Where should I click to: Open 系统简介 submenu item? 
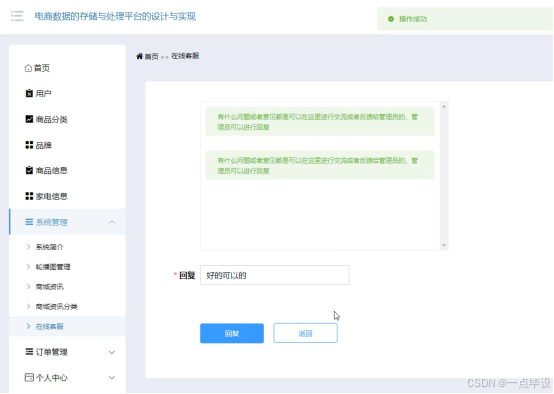click(x=67, y=247)
